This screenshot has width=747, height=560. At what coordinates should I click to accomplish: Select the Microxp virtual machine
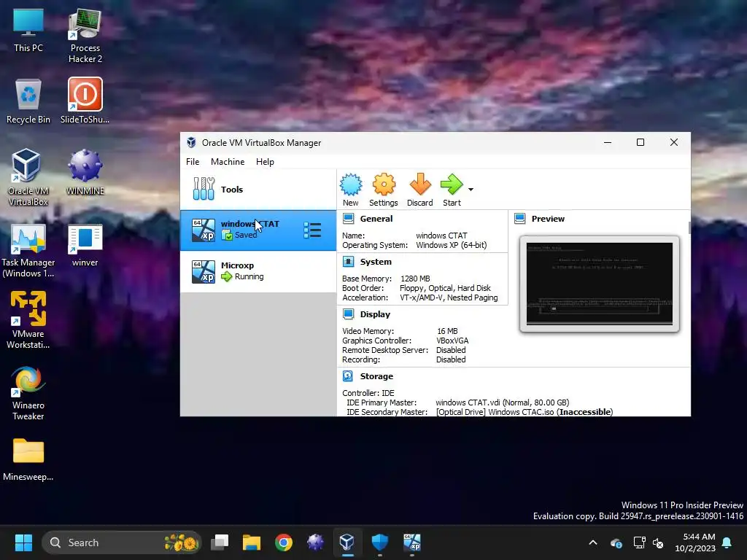point(258,271)
